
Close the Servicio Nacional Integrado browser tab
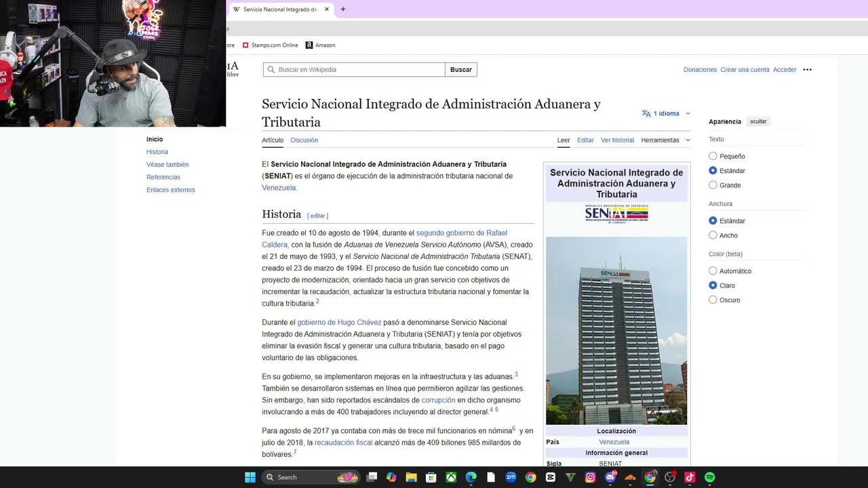[x=327, y=9]
